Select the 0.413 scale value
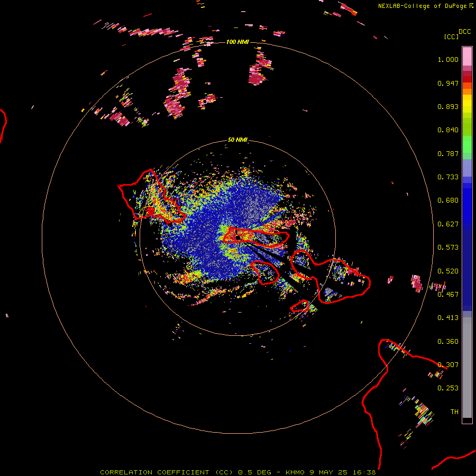This screenshot has height=476, width=476. tap(448, 318)
